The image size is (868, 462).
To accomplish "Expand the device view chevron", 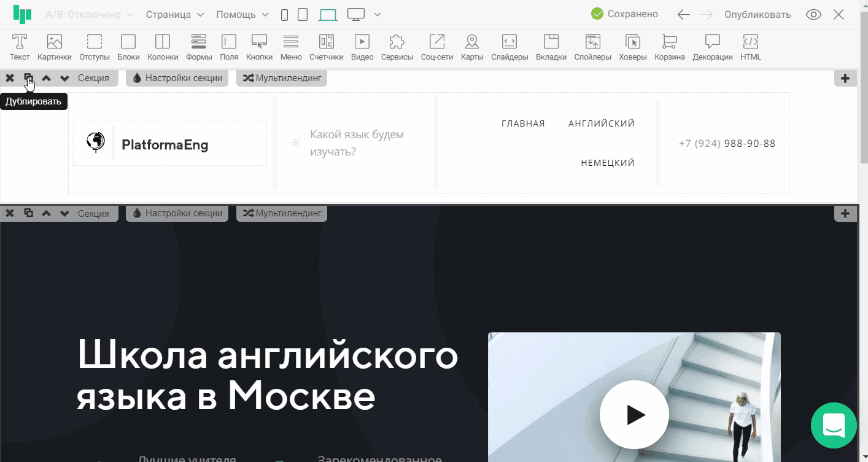I will click(x=378, y=15).
